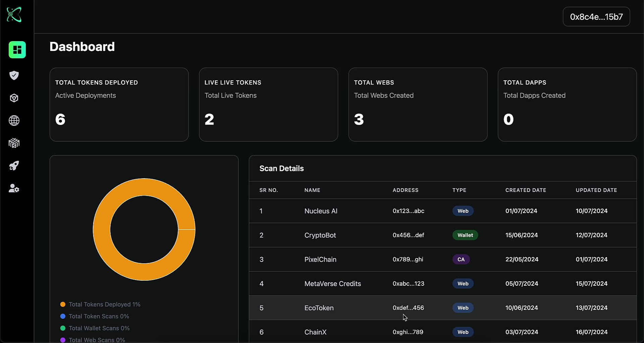Viewport: 644px width, 343px height.
Task: Select the Dashboard grid icon in sidebar
Action: click(x=17, y=50)
